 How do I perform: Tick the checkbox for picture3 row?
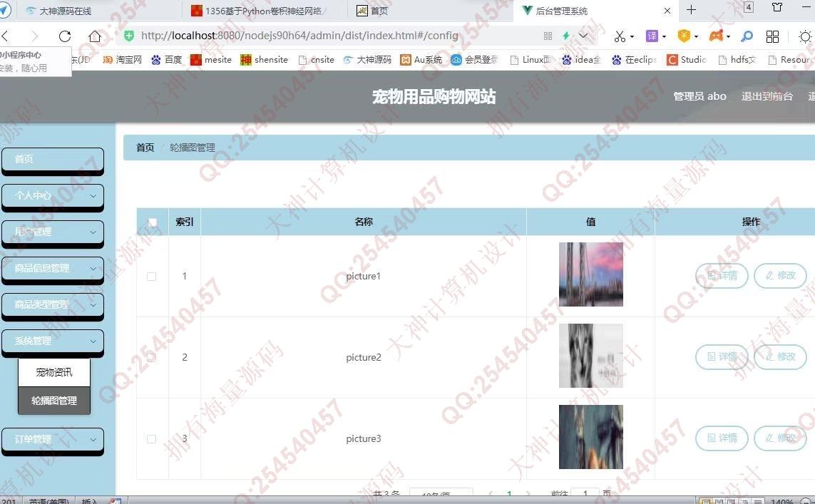click(x=151, y=438)
